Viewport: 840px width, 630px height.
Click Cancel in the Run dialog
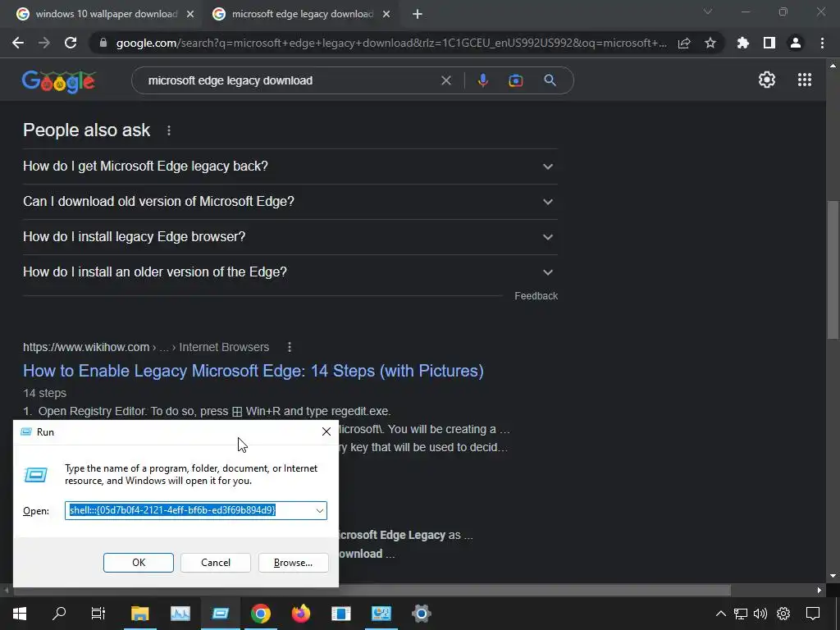click(x=216, y=563)
